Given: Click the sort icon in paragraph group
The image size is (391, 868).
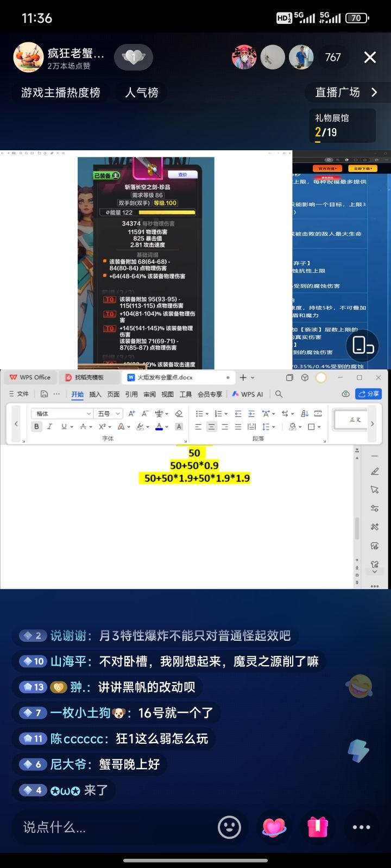Looking at the screenshot, I should coord(304,413).
